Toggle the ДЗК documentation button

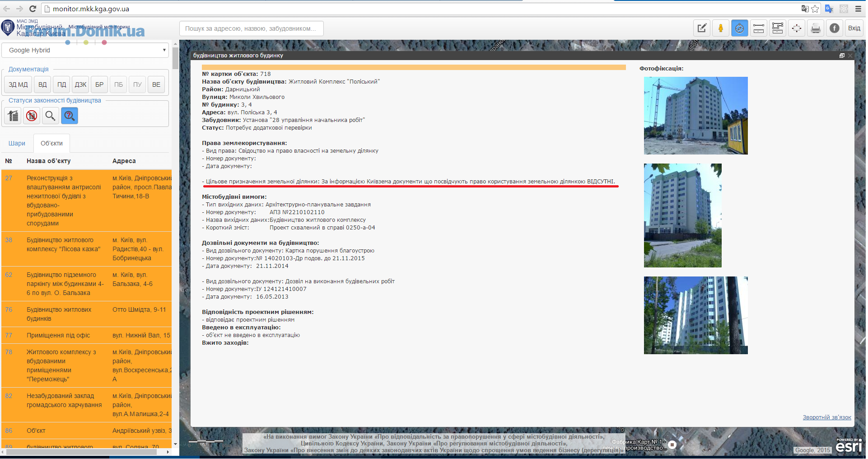80,84
